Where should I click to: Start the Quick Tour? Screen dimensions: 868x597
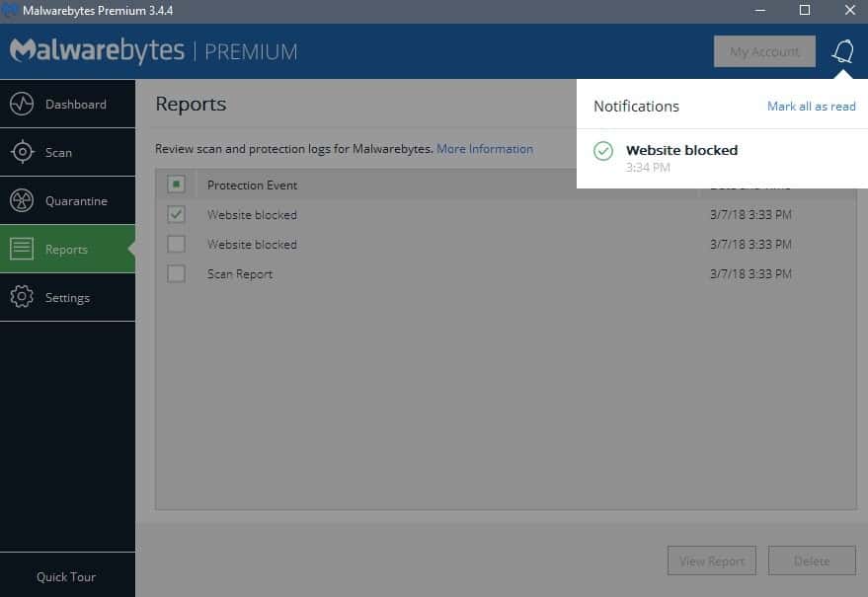[67, 576]
